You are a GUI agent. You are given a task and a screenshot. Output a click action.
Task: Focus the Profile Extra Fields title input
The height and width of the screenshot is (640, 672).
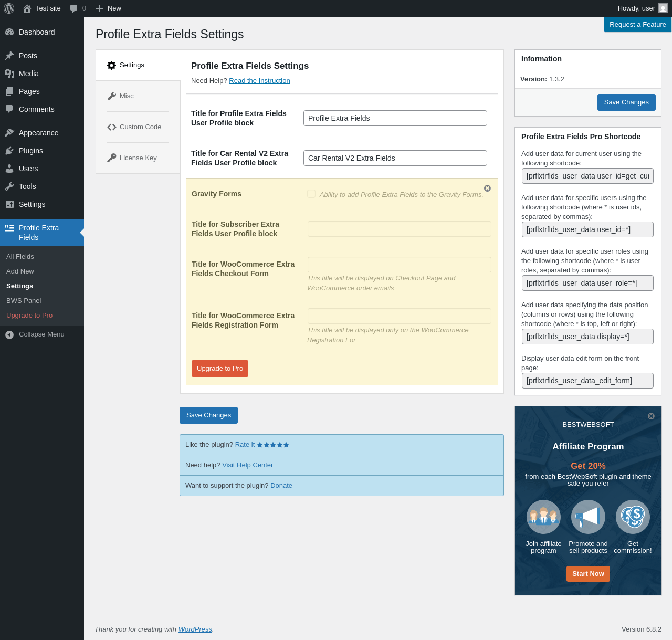tap(395, 118)
